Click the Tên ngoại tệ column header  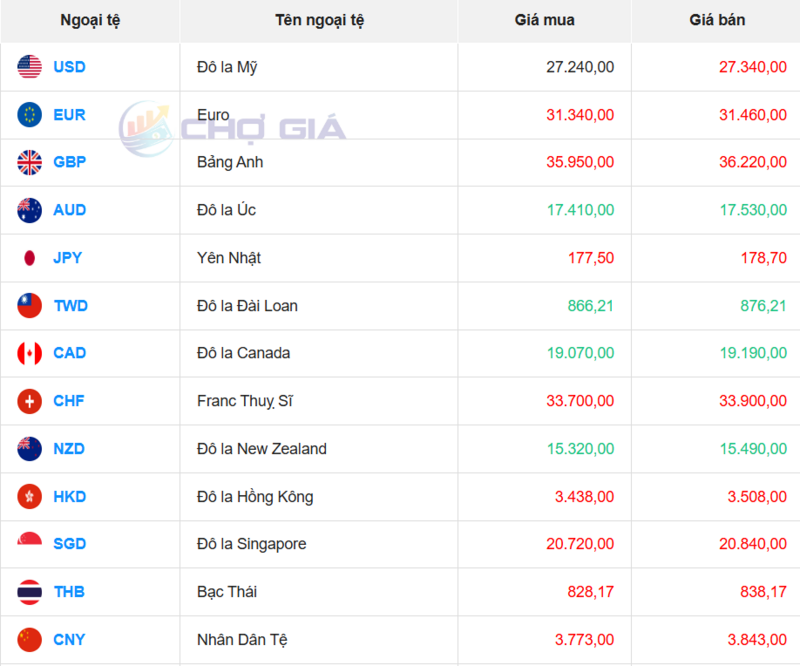[x=319, y=20]
